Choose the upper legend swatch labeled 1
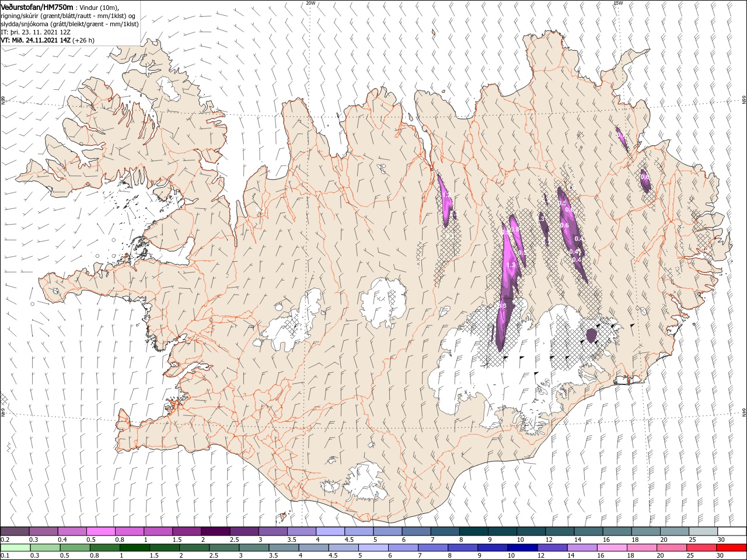The image size is (747, 560). tap(158, 531)
